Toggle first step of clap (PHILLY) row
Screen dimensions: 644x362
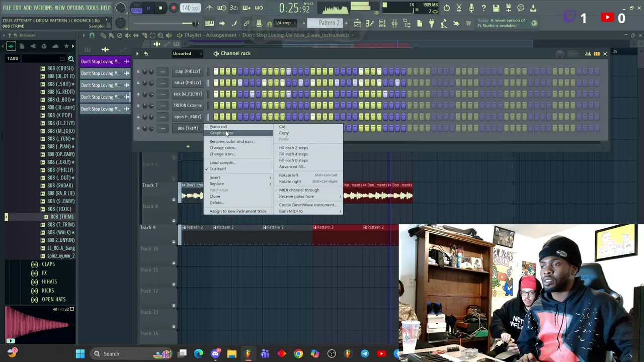tap(216, 71)
